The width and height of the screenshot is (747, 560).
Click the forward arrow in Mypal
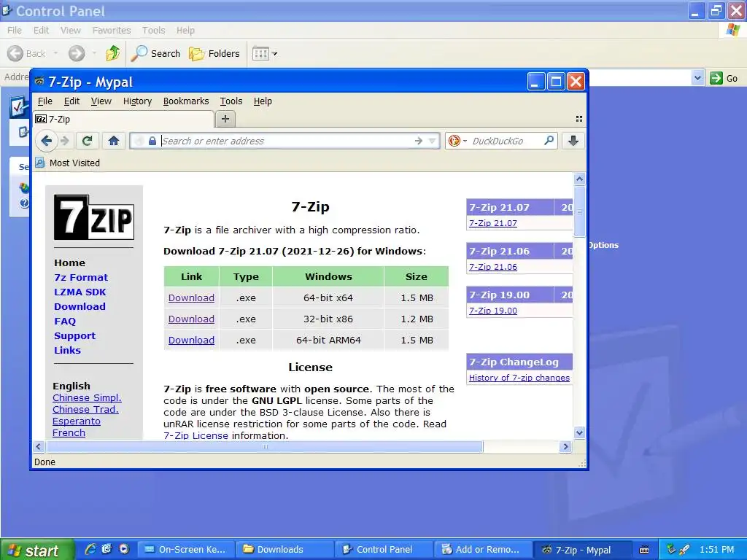65,141
